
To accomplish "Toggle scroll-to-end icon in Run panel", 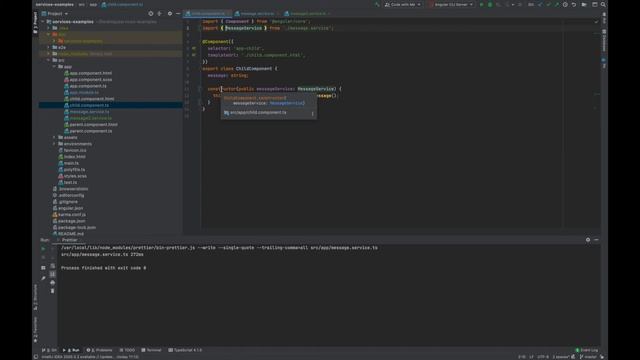I will 52,274.
